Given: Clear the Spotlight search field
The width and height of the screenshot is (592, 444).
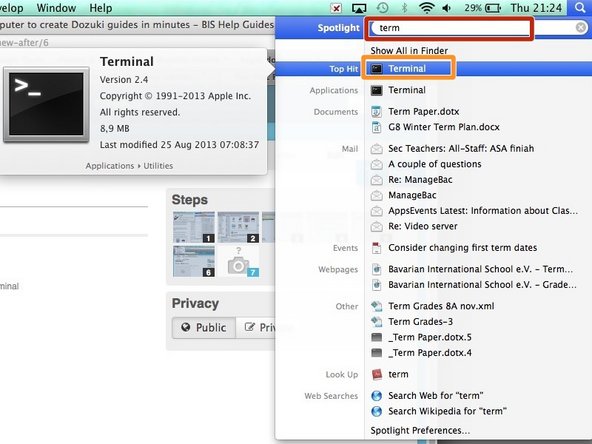Looking at the screenshot, I should click(581, 27).
